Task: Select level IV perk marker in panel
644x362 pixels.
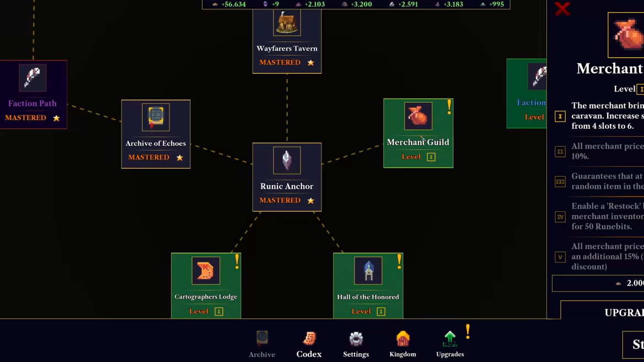Action: 560,217
